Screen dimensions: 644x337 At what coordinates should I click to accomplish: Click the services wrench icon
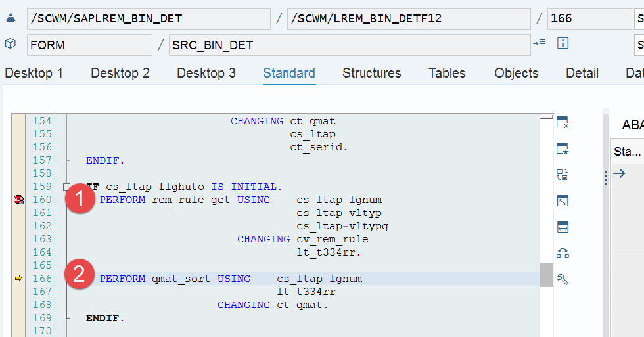(563, 280)
